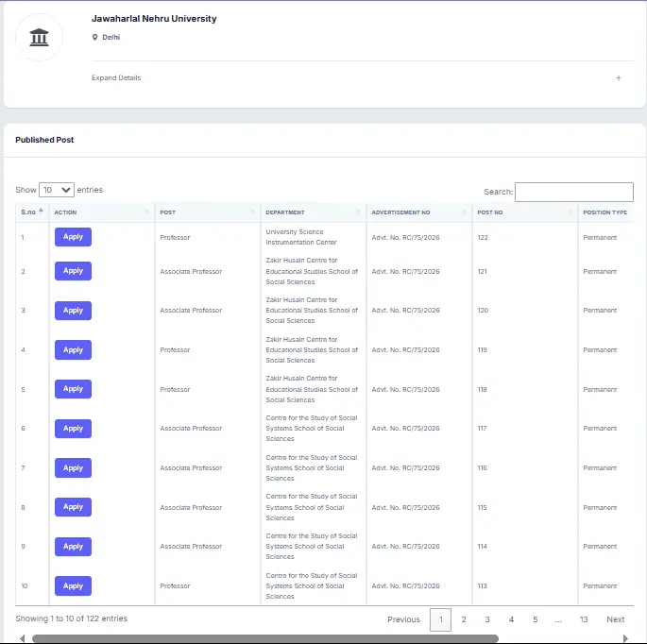Image resolution: width=647 pixels, height=644 pixels.
Task: Expand details using the plus icon
Action: click(x=618, y=78)
